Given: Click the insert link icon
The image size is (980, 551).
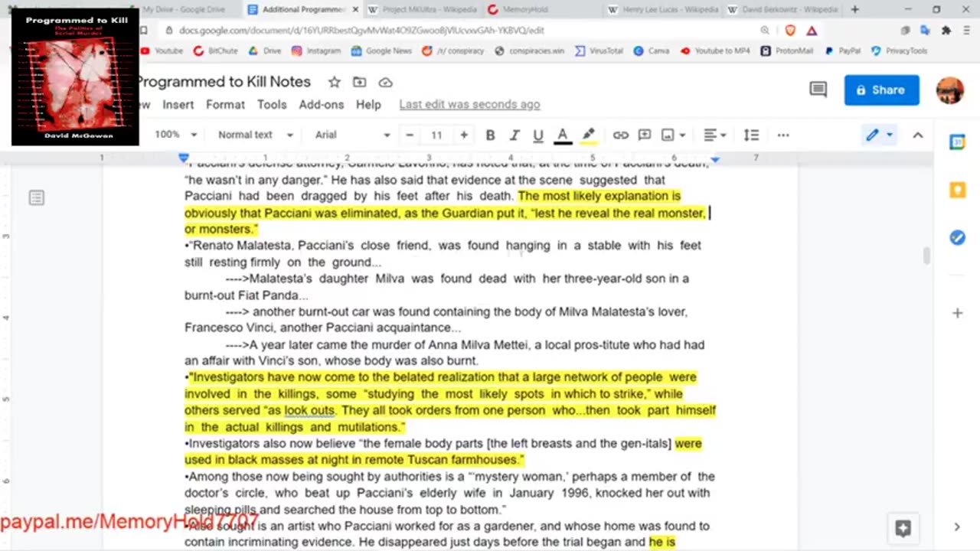Looking at the screenshot, I should click(x=621, y=135).
